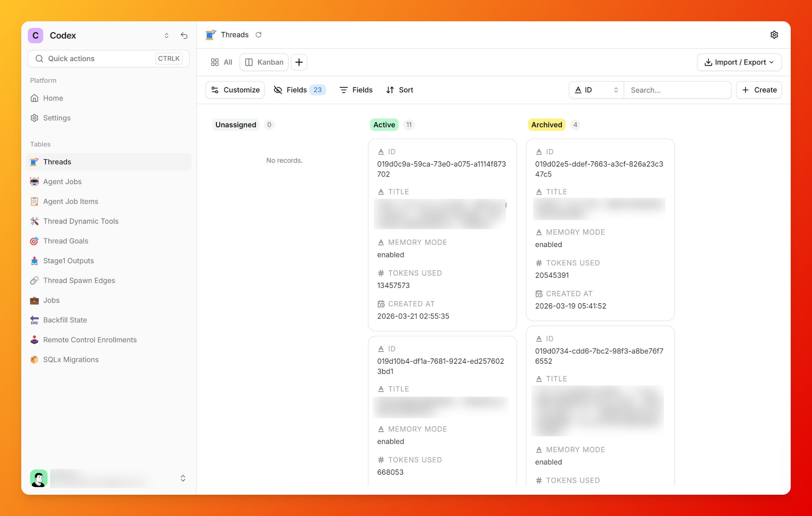This screenshot has width=812, height=516.
Task: Open the Archived card with ID 019d0734-cdd6
Action: (x=600, y=406)
